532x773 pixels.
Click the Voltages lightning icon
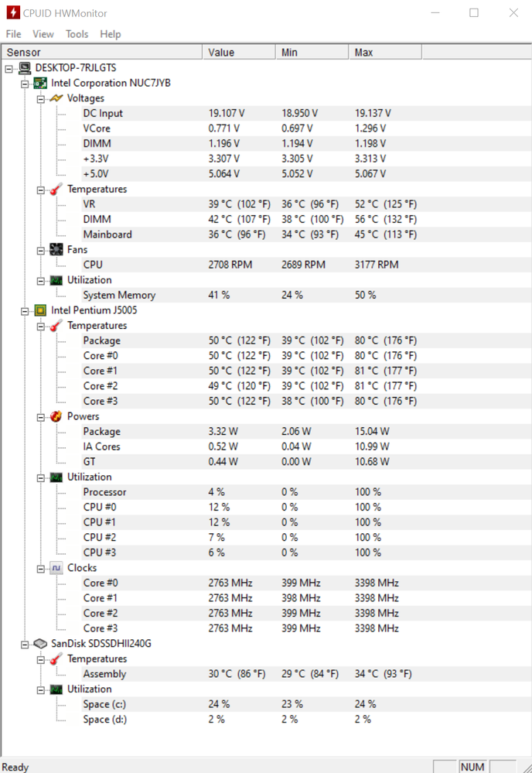click(x=56, y=98)
